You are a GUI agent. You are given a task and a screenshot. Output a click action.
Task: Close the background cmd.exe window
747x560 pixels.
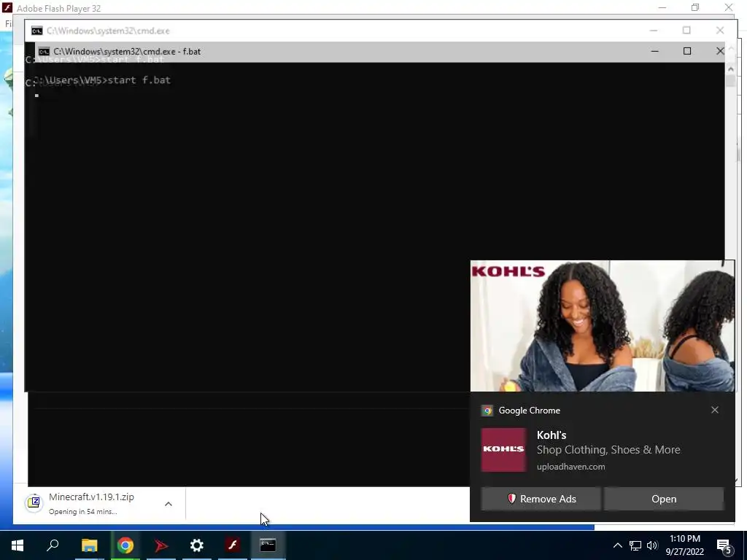(x=720, y=31)
